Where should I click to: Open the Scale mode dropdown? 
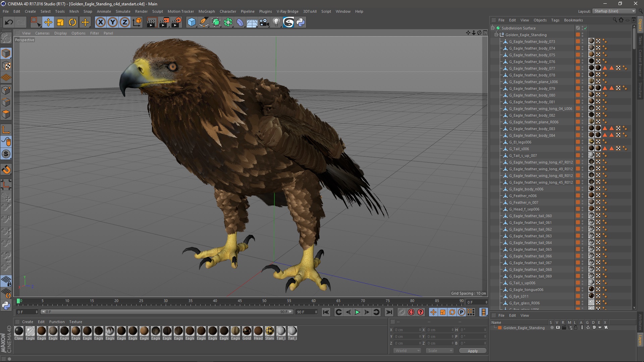click(440, 351)
